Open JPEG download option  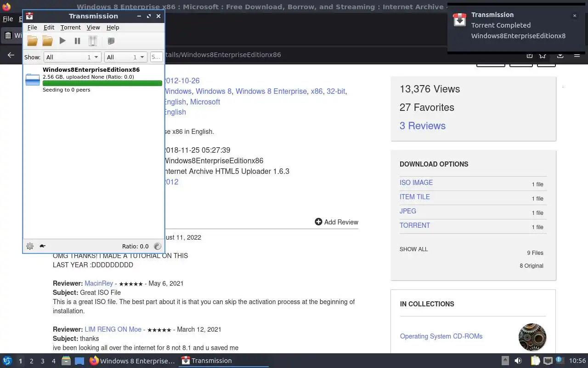pos(408,211)
